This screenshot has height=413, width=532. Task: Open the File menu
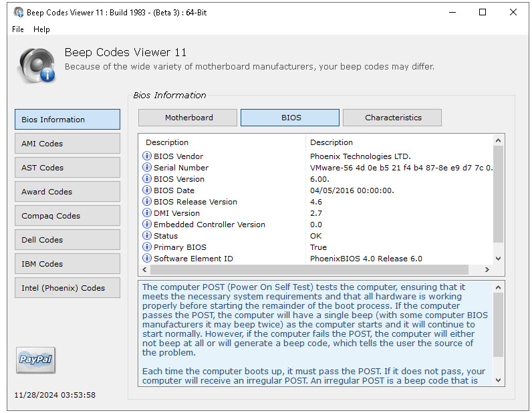[x=17, y=29]
